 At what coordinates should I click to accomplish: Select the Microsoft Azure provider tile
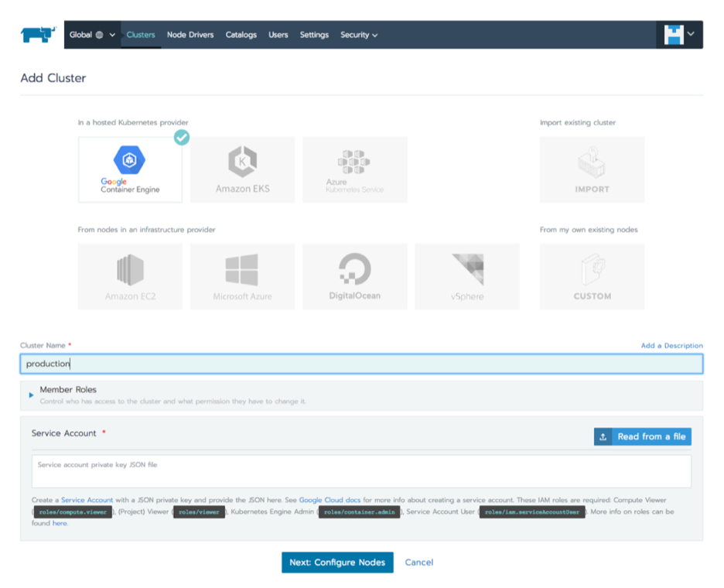[242, 276]
